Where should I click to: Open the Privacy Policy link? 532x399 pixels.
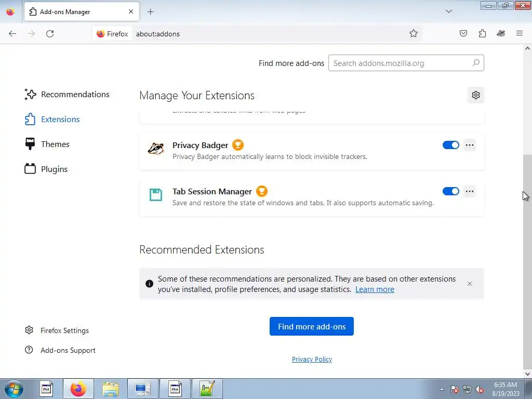coord(312,360)
